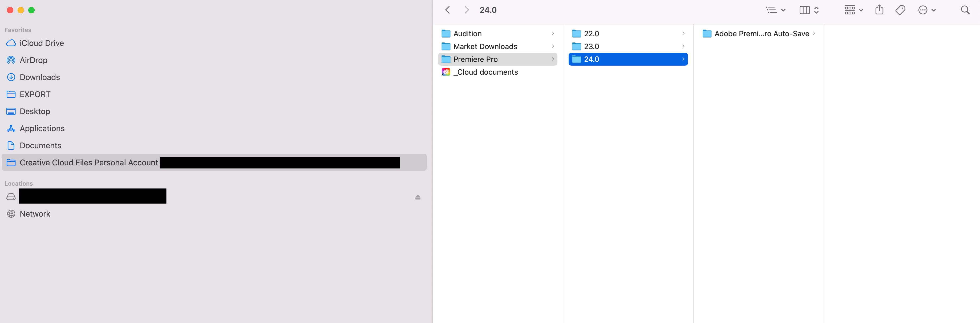The height and width of the screenshot is (323, 980).
Task: Expand the 23.0 folder chevron
Action: point(683,46)
